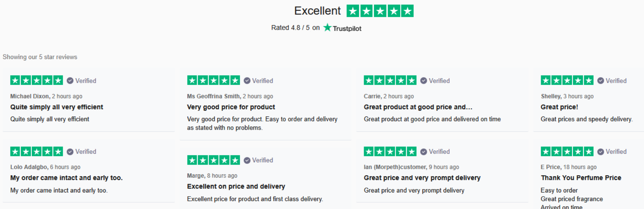Open the "Quite simply all very efficient" review title

coord(57,107)
